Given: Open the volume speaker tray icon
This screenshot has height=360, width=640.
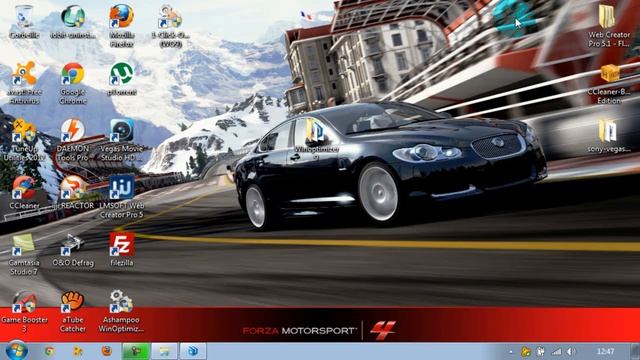Looking at the screenshot, I should click(x=571, y=351).
